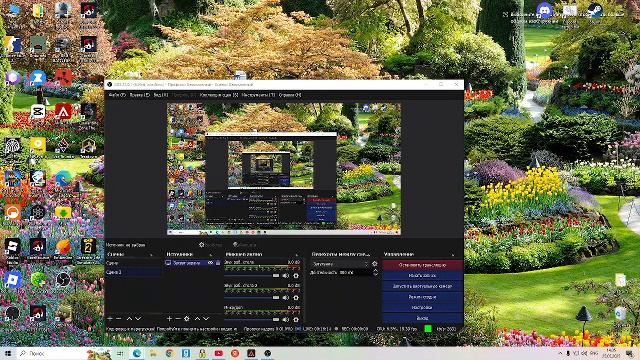The image size is (640, 360).
Task: Open the Инструменты menu
Action: pos(258,95)
